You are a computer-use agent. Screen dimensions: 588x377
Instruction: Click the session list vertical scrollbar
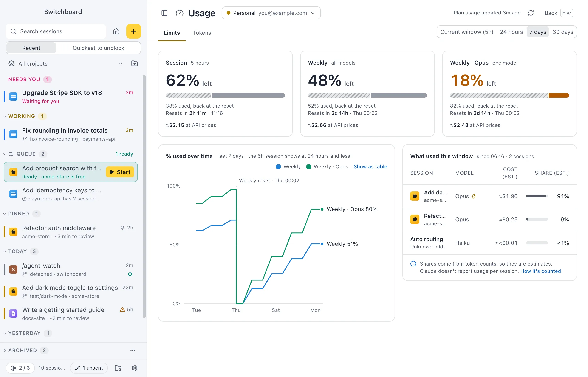pyautogui.click(x=144, y=197)
